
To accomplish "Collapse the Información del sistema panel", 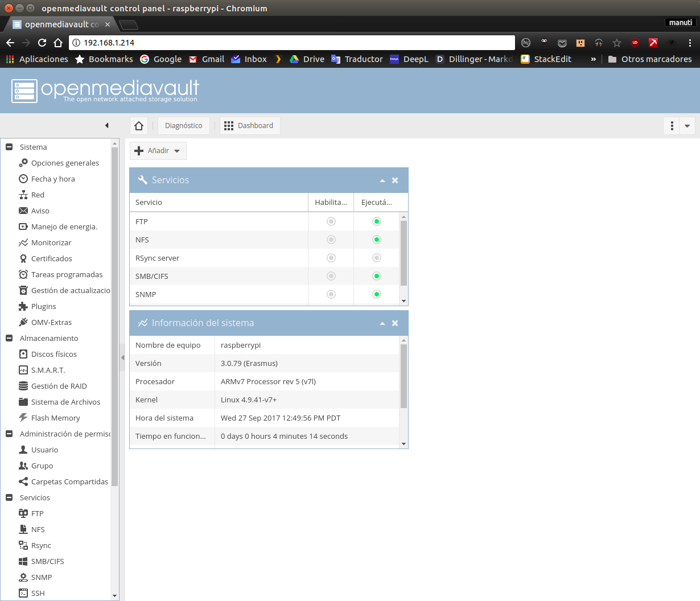I will pos(382,323).
